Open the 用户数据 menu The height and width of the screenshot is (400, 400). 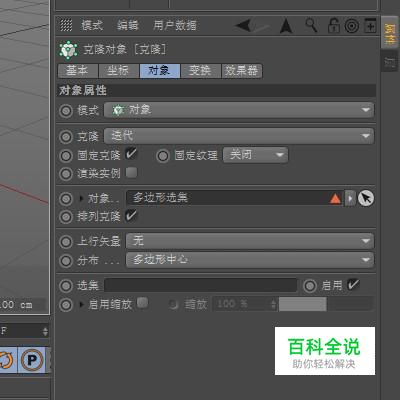[175, 25]
